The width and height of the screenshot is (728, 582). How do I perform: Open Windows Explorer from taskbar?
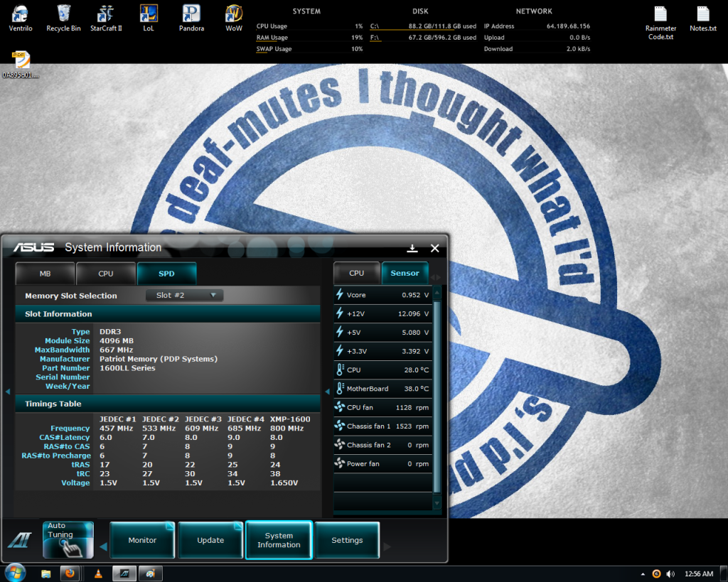pos(45,574)
